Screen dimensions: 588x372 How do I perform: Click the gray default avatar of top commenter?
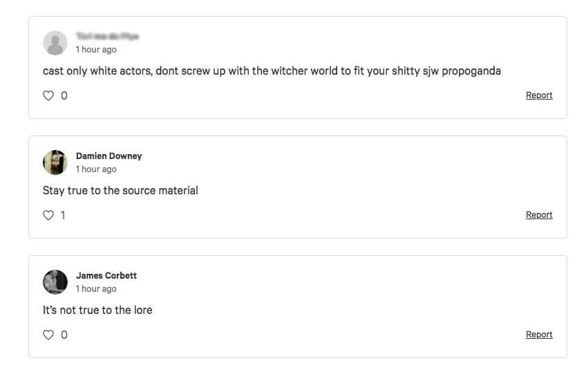(x=55, y=43)
